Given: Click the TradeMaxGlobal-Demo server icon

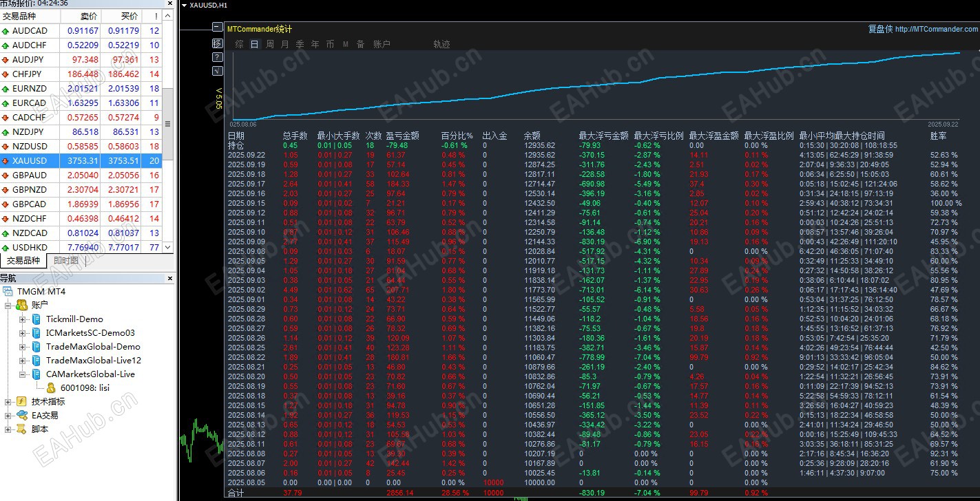Looking at the screenshot, I should click(x=36, y=346).
